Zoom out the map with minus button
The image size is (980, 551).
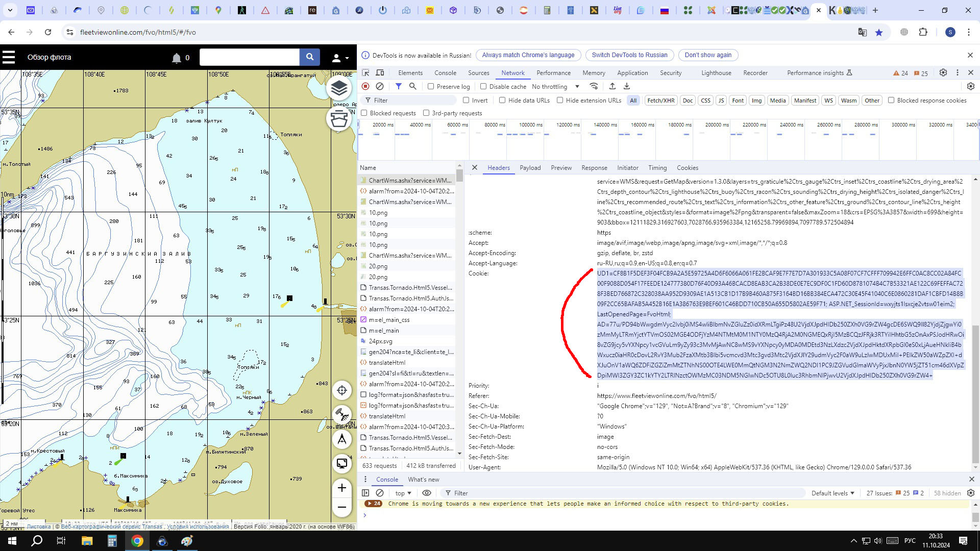(342, 507)
